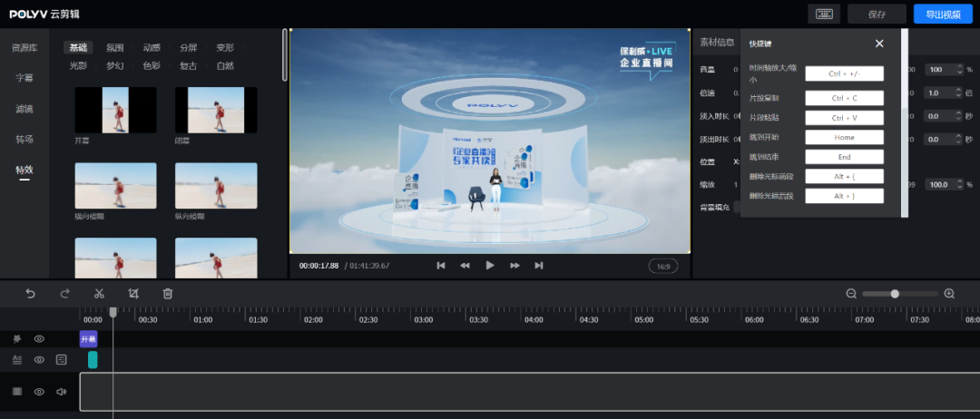Screen dimensions: 980x419
Task: Click the 导出视频 export button
Action: (943, 14)
